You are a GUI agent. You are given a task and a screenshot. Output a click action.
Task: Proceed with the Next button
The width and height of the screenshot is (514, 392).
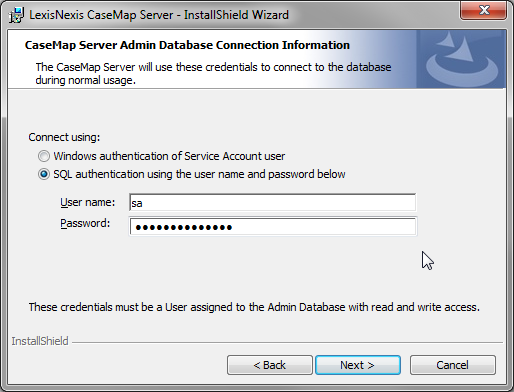tap(358, 365)
